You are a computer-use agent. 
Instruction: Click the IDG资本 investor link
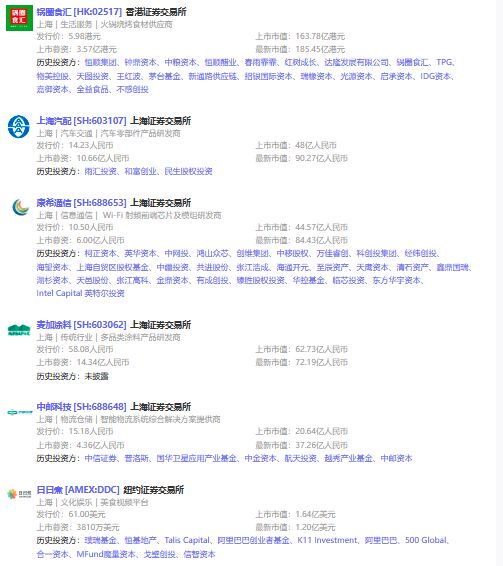(x=436, y=76)
